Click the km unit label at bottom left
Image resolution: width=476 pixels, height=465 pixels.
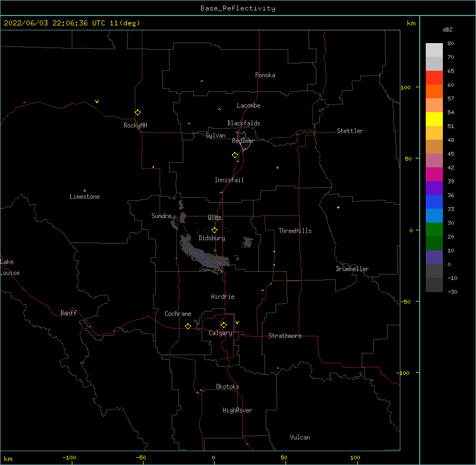click(x=8, y=459)
